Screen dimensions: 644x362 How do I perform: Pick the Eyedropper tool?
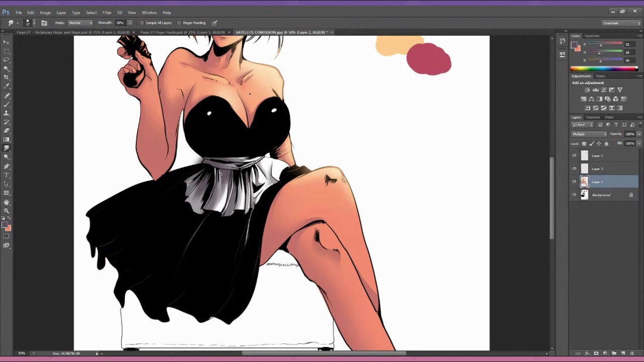click(x=7, y=86)
